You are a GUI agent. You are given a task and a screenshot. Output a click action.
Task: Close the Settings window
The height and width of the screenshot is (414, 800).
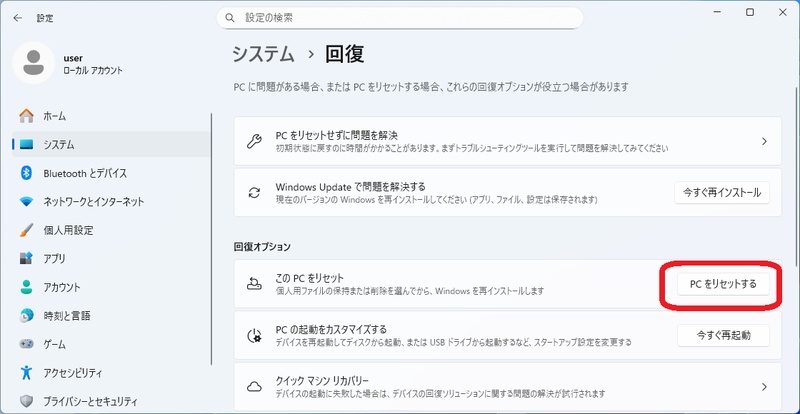click(783, 13)
